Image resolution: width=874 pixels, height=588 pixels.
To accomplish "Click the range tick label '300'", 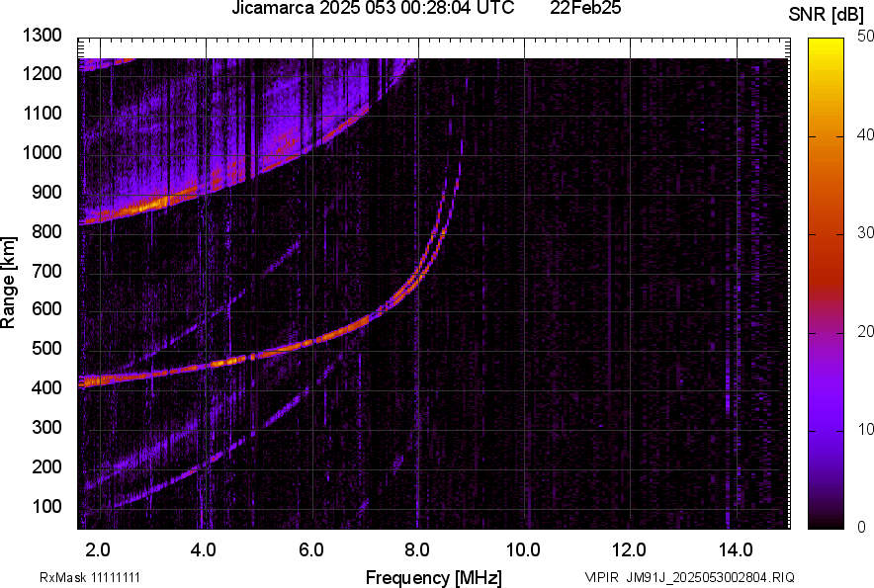I will pyautogui.click(x=46, y=427).
